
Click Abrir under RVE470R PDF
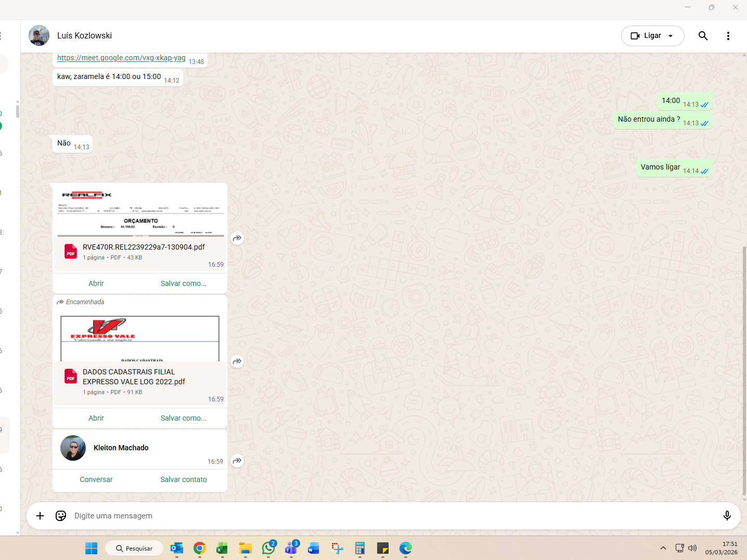pyautogui.click(x=96, y=283)
